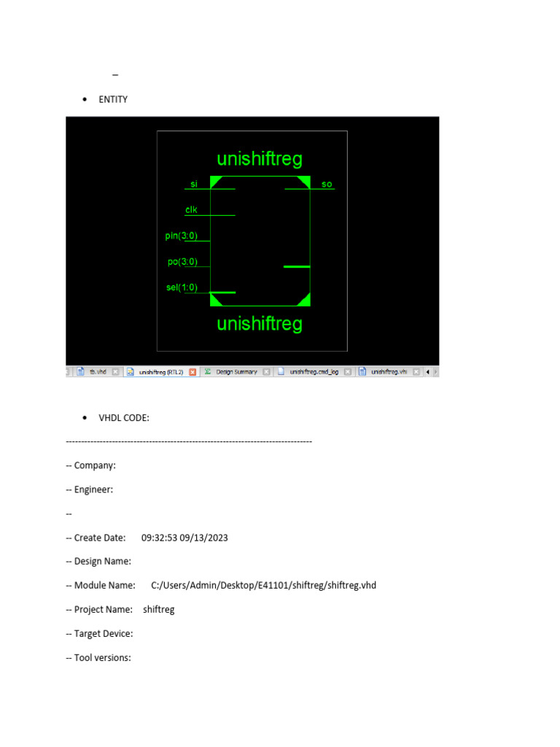Click the sigma icon of the Design Summary tab
The height and width of the screenshot is (747, 560).
tap(208, 371)
